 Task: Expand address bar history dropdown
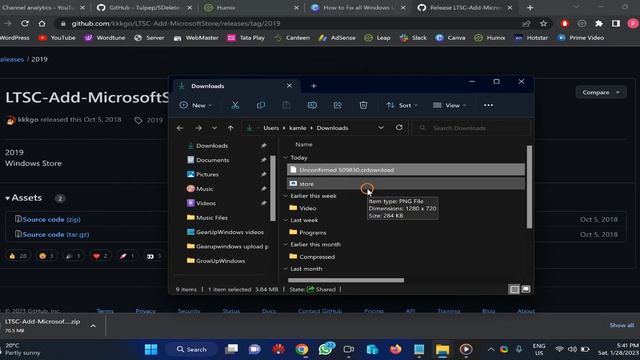coord(381,128)
